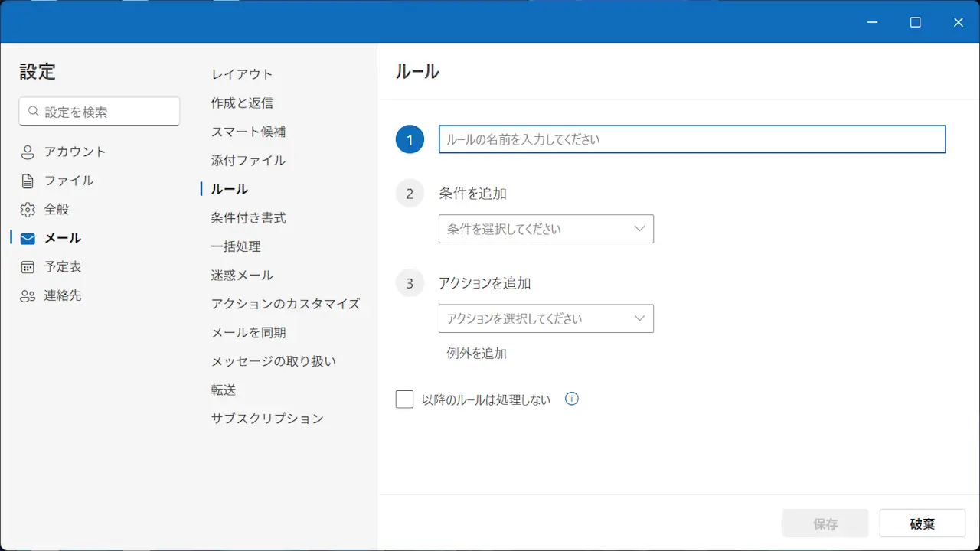
Task: Expand the アクションを選択してください dropdown
Action: click(x=546, y=318)
